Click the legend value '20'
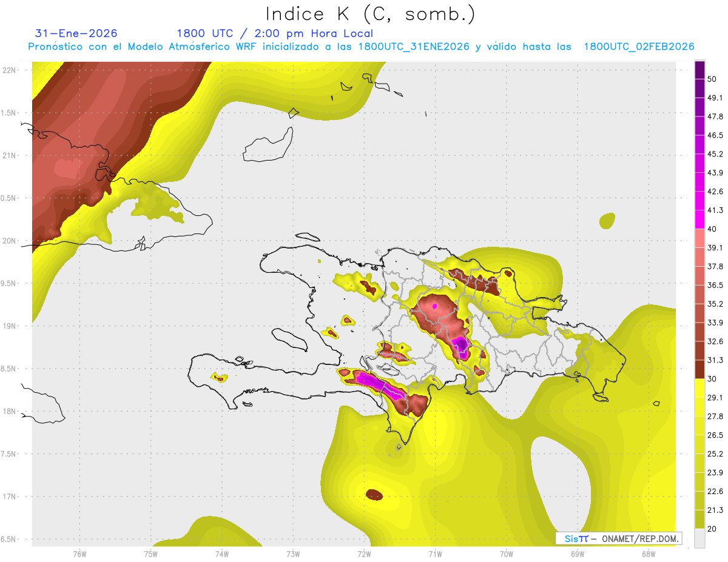This screenshot has height=562, width=728. (x=712, y=529)
